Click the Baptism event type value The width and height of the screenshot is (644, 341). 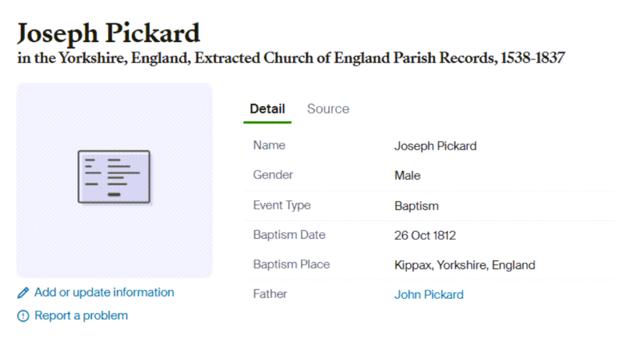pos(416,206)
